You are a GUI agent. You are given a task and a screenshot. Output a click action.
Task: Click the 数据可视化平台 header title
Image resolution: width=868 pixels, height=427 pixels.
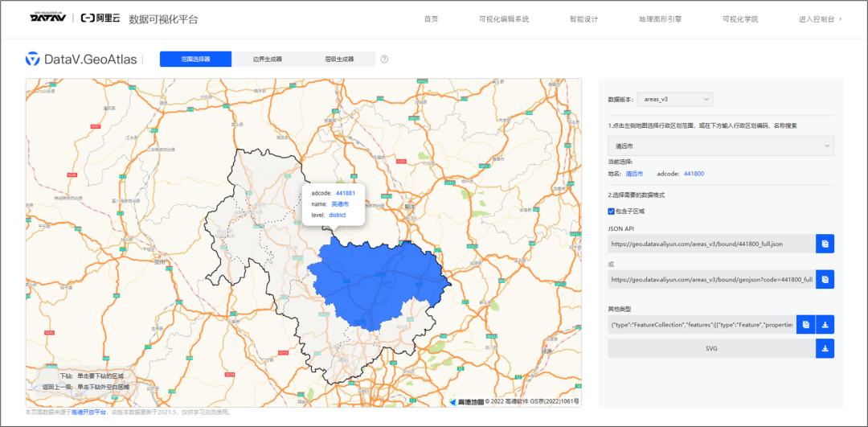coord(163,19)
